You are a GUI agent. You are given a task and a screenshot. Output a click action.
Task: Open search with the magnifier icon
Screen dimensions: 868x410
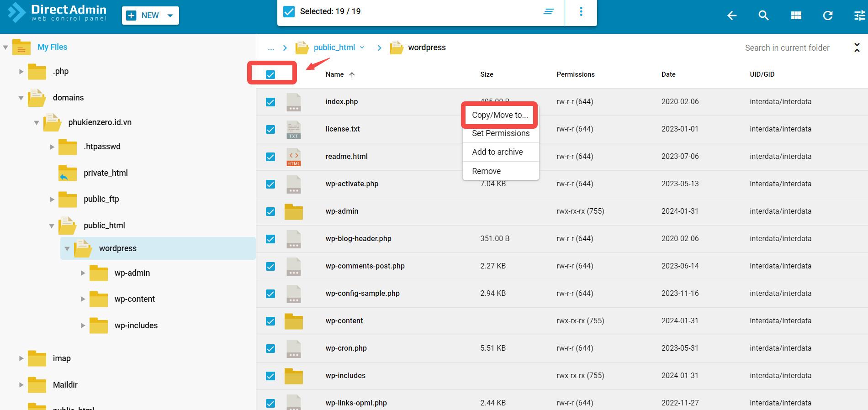point(763,16)
